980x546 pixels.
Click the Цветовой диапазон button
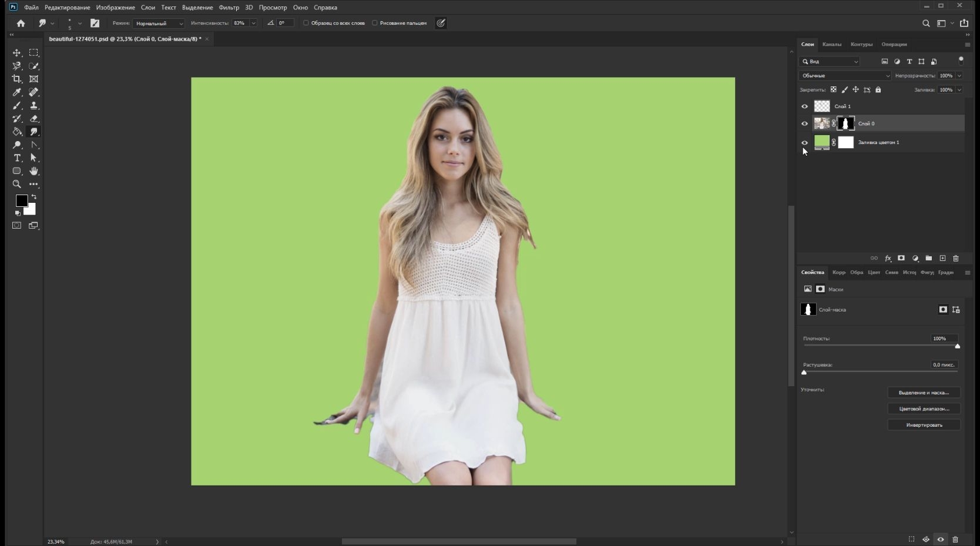[924, 409]
